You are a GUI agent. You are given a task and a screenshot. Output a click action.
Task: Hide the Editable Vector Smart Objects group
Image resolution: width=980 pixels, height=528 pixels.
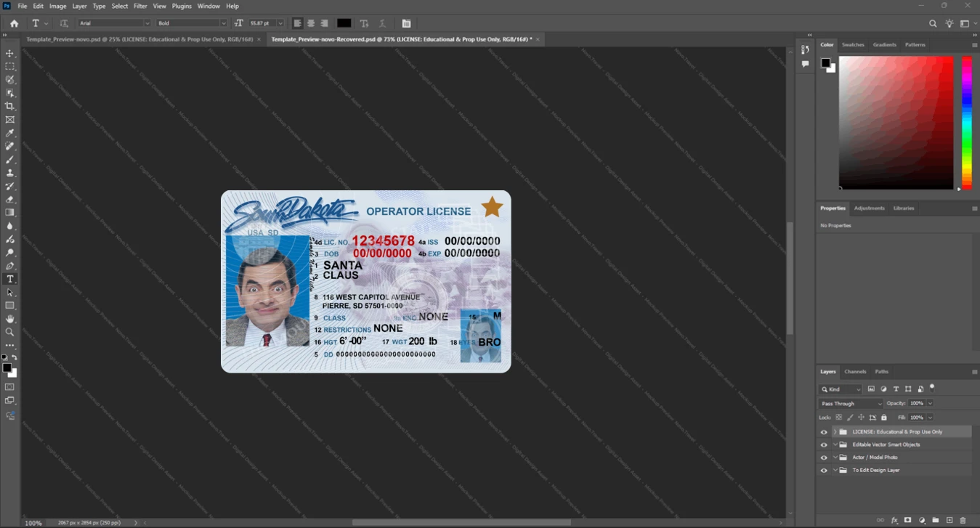tap(824, 444)
